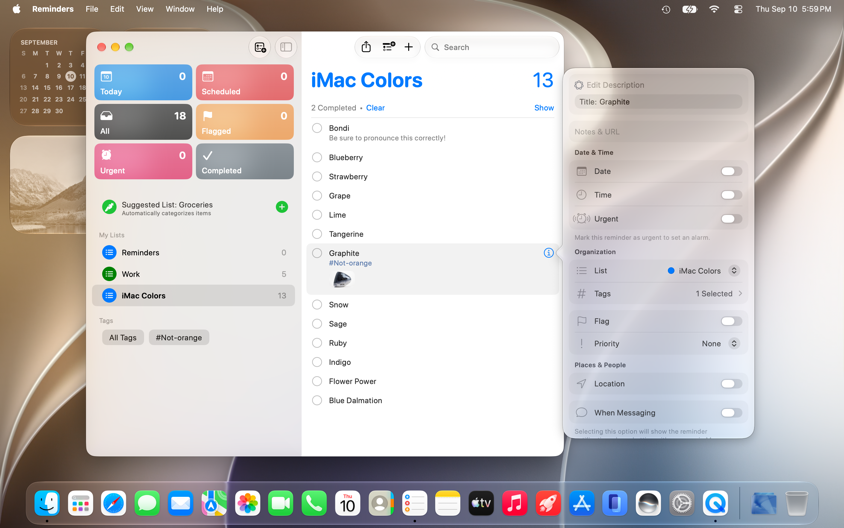This screenshot has width=844, height=528.
Task: Click #Not-orange tag under Graphite
Action: 350,263
